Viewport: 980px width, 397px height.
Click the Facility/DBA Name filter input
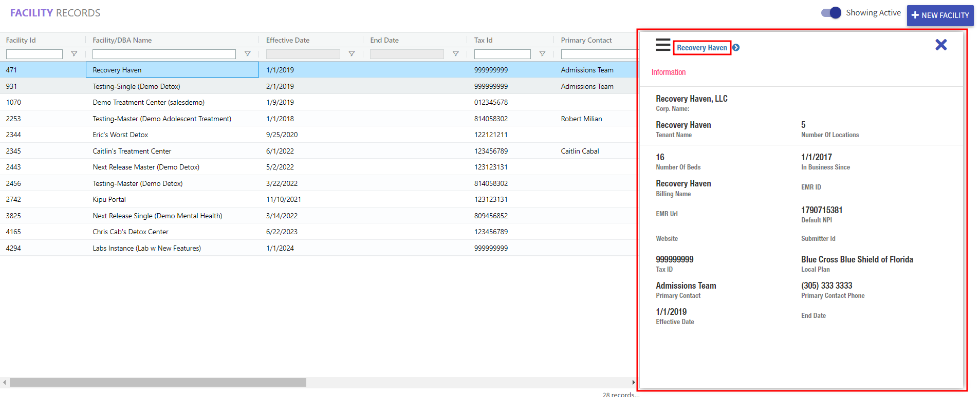point(164,54)
